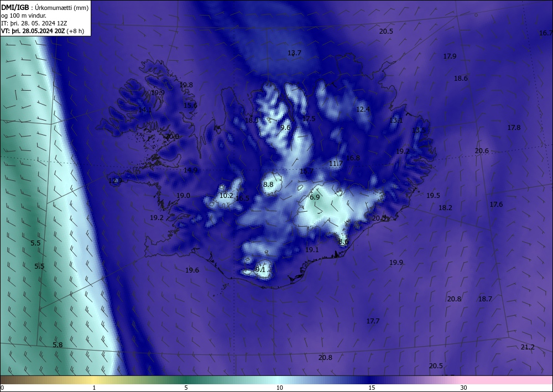Click the 13.5 value on the east coast
Viewport: 553px width, 392px height.
point(419,130)
